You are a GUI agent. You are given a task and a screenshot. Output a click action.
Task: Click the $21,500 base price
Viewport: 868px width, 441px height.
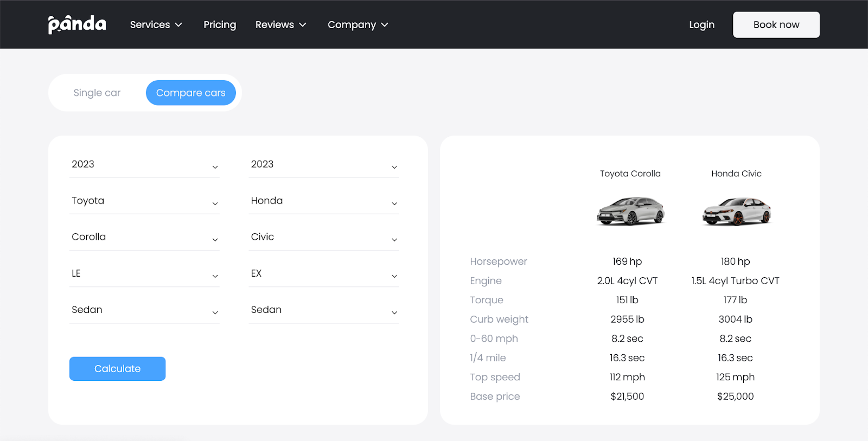point(627,397)
